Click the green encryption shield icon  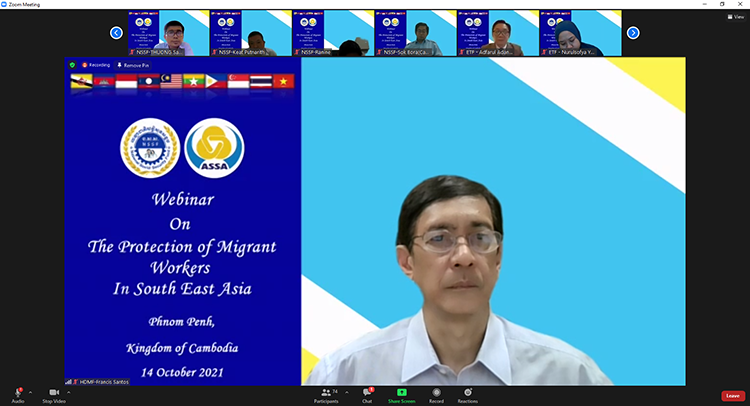(72, 65)
